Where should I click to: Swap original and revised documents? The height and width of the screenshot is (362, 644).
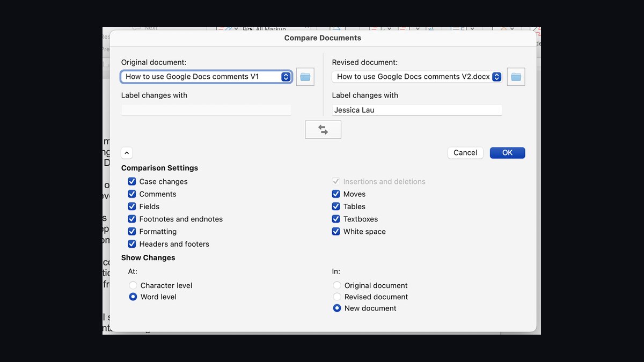tap(323, 130)
